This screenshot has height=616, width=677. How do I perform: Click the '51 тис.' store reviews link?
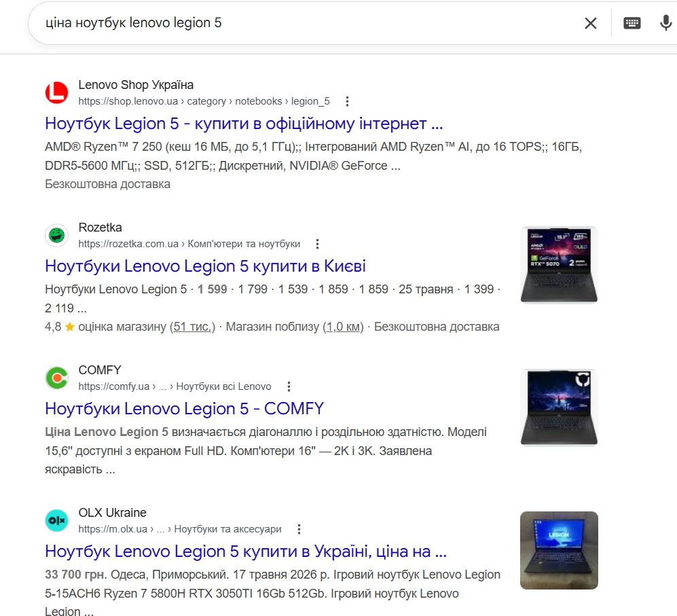click(x=192, y=327)
